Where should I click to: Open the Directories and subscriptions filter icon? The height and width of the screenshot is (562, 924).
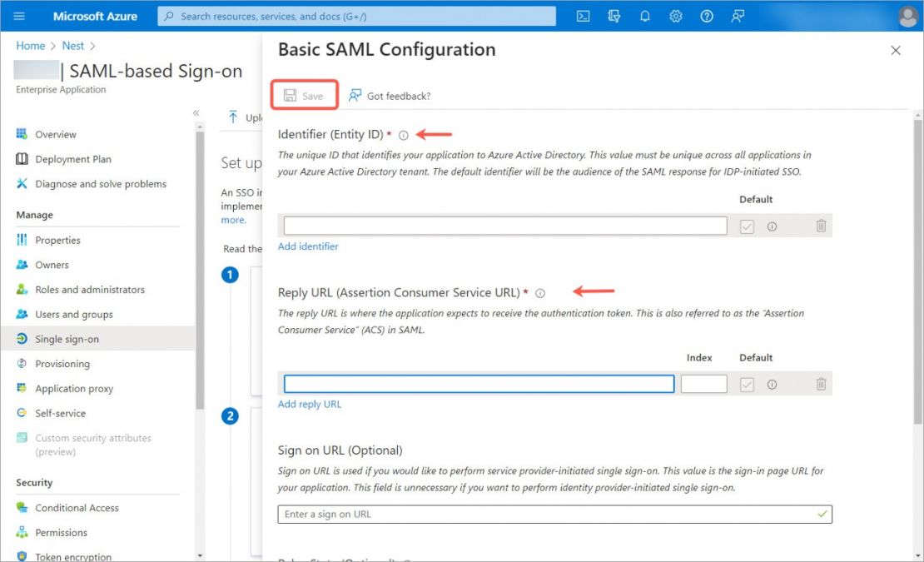click(614, 16)
